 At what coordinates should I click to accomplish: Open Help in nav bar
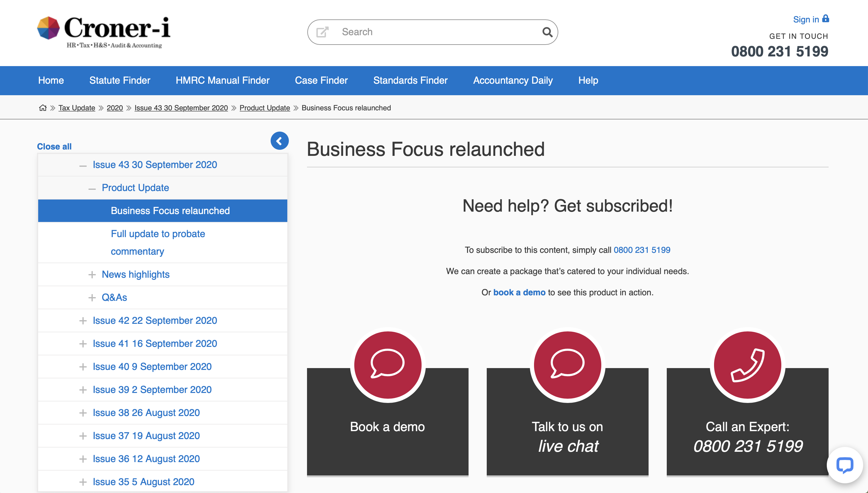coord(588,80)
